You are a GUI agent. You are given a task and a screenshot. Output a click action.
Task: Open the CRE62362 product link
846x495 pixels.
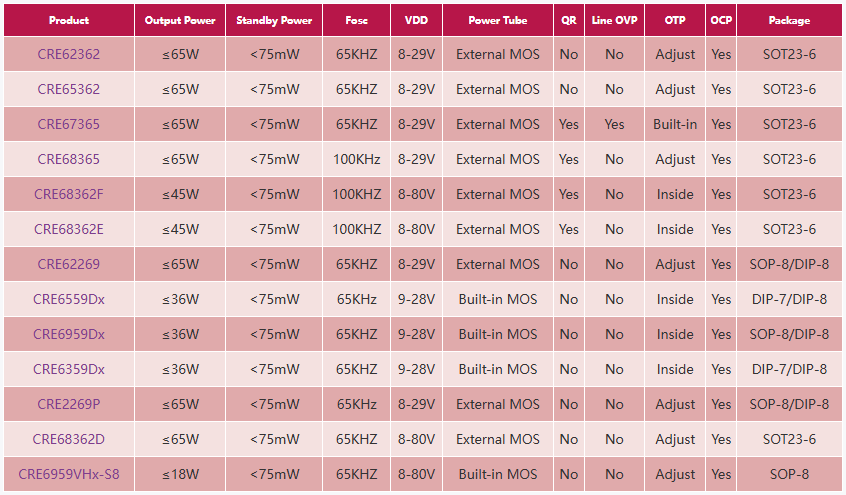click(x=69, y=54)
